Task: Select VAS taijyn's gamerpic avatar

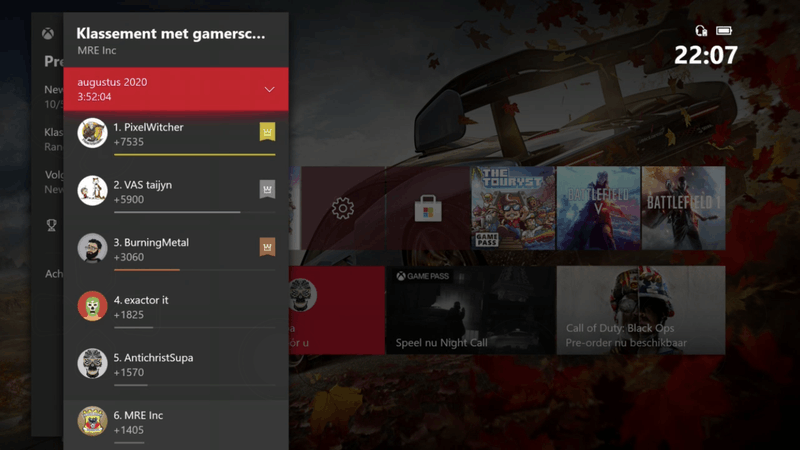Action: point(92,190)
